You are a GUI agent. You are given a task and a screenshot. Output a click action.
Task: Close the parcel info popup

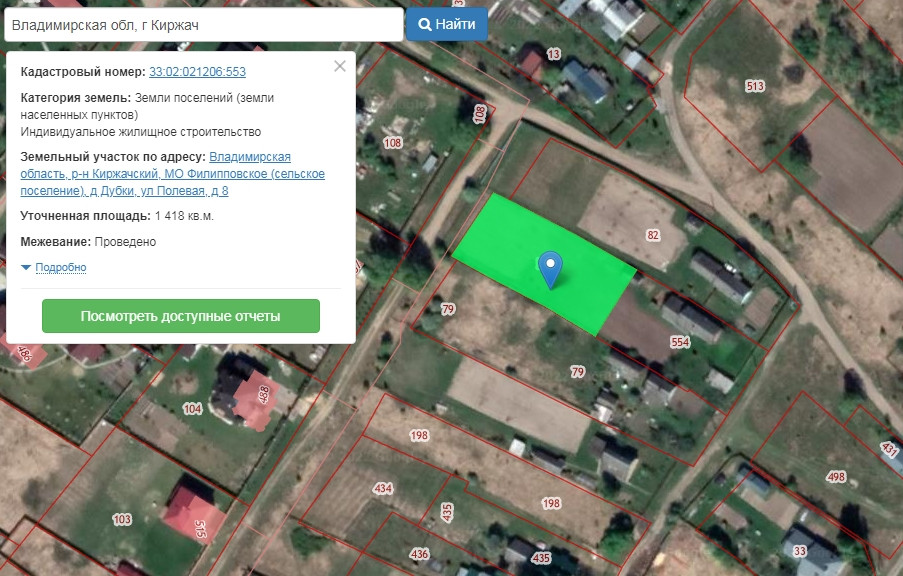340,66
